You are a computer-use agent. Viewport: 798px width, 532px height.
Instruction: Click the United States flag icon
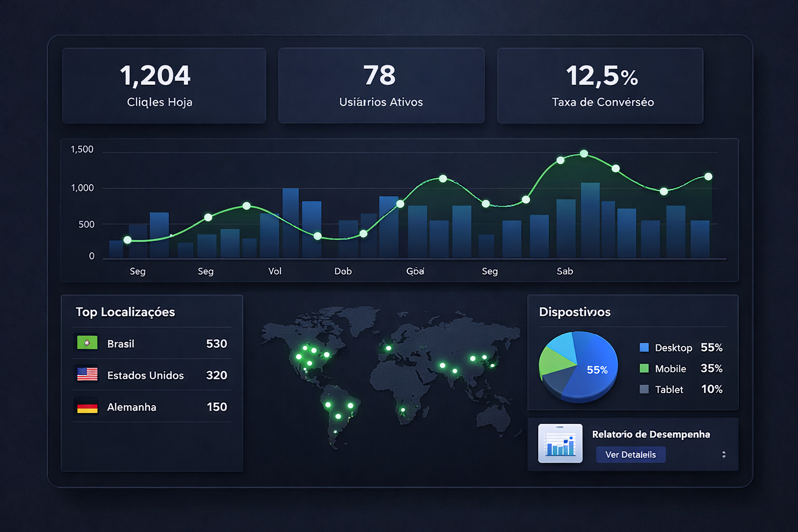87,375
